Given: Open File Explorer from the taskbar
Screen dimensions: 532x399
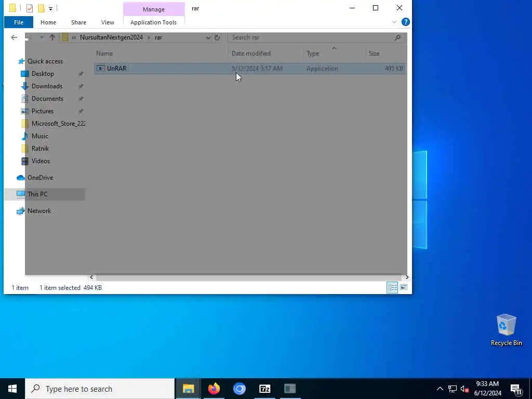Looking at the screenshot, I should tap(188, 389).
